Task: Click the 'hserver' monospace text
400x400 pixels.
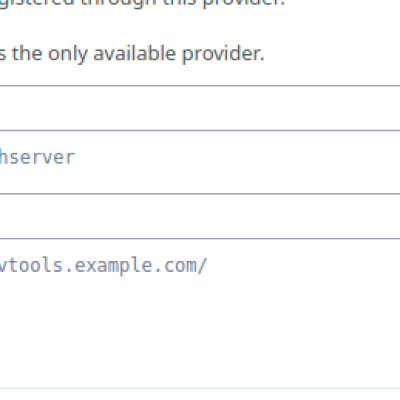Action: point(37,157)
